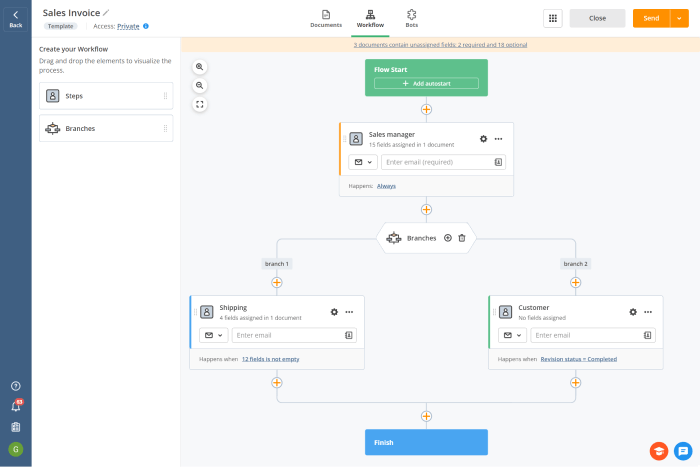
Task: Focus the Sales manager required email field
Action: [x=443, y=162]
